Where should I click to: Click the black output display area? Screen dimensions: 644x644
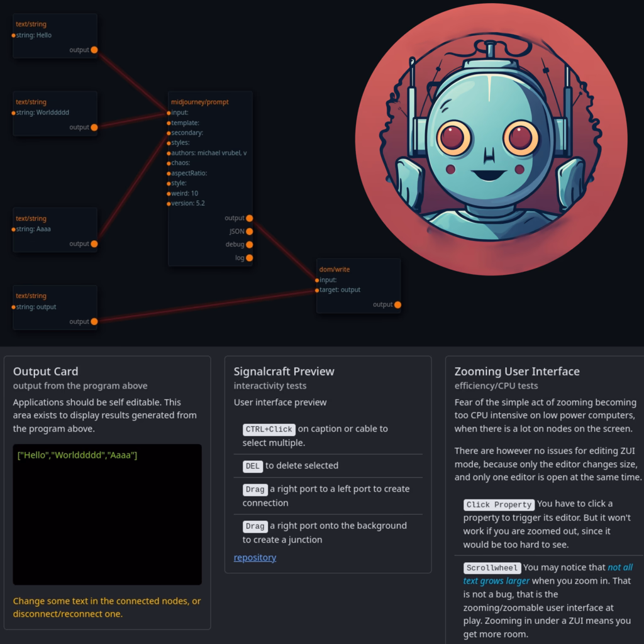coord(107,514)
